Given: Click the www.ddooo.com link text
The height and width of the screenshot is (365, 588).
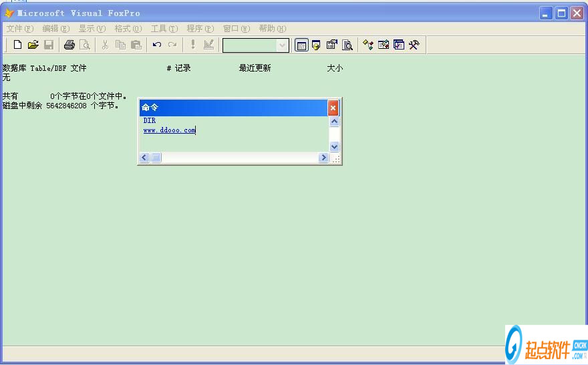Looking at the screenshot, I should (x=170, y=130).
